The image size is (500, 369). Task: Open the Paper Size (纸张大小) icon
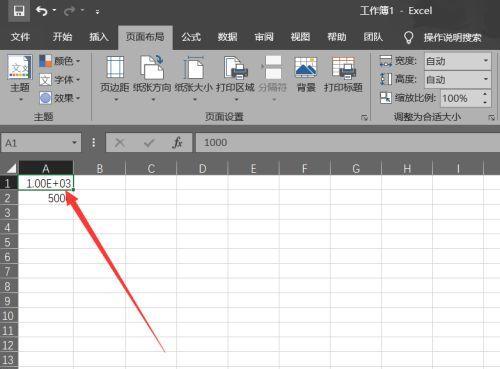(x=194, y=67)
